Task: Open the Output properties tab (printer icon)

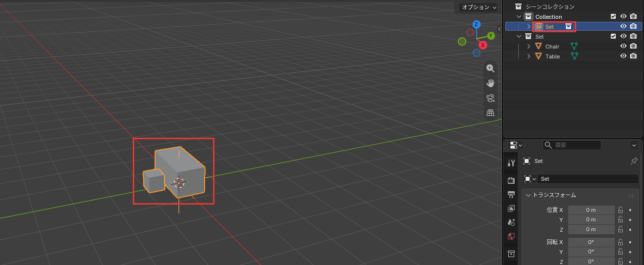Action: [x=511, y=194]
